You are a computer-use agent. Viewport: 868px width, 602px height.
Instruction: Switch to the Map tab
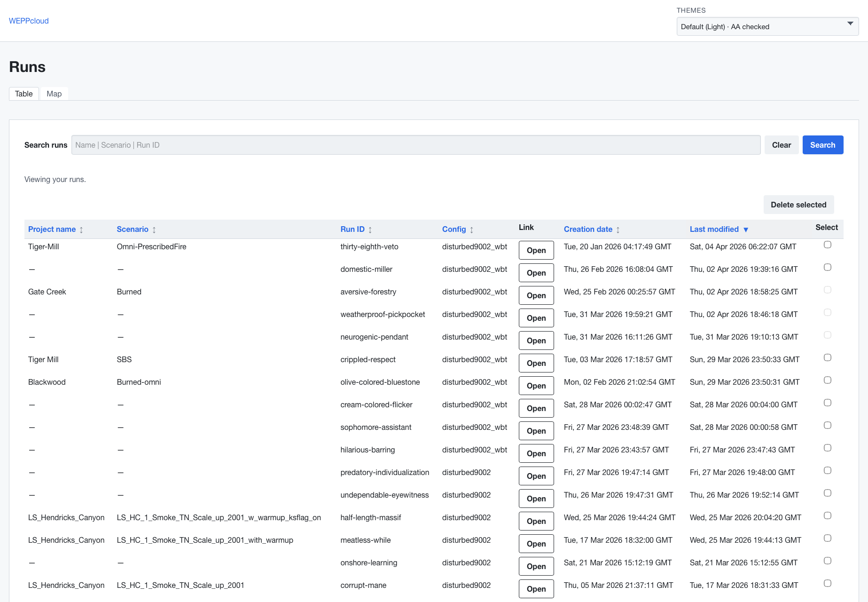coord(54,94)
